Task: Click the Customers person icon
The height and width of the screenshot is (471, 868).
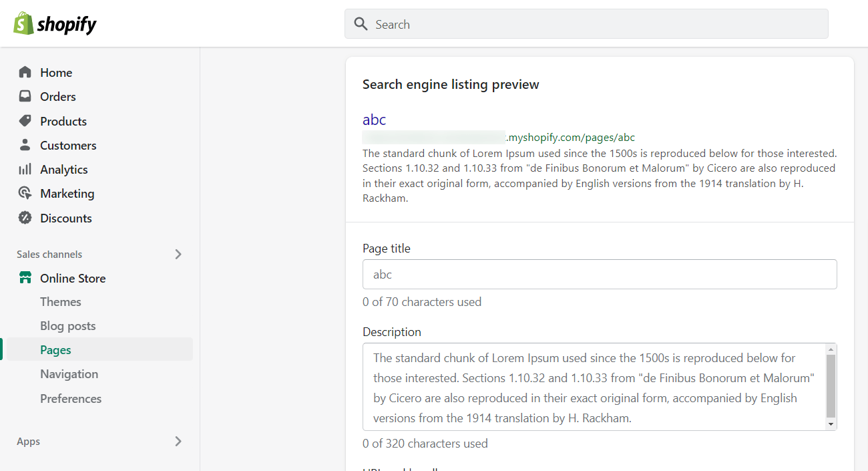Action: (x=25, y=145)
